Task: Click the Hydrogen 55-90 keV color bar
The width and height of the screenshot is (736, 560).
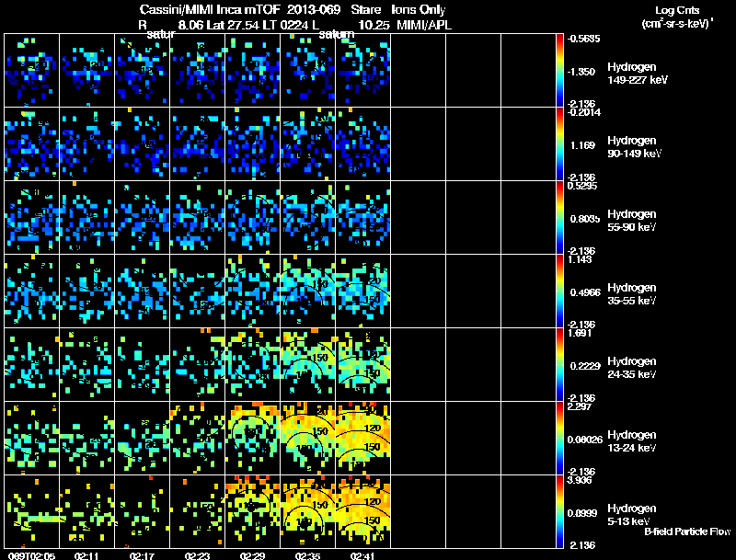Action: [x=559, y=218]
